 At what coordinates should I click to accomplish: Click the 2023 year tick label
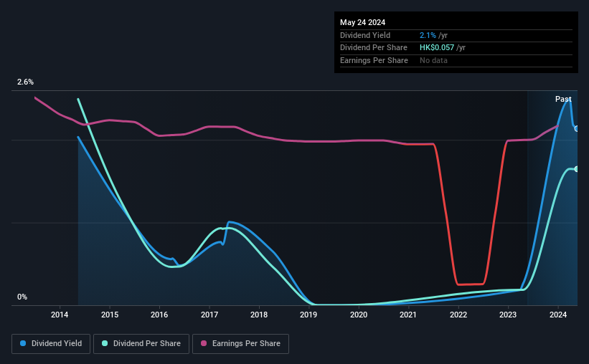509,315
